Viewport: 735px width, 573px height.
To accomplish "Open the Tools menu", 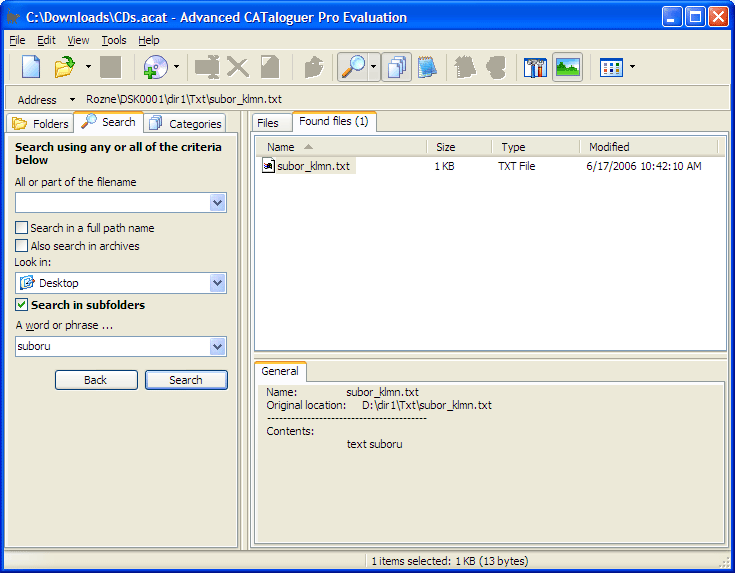I will (x=114, y=40).
